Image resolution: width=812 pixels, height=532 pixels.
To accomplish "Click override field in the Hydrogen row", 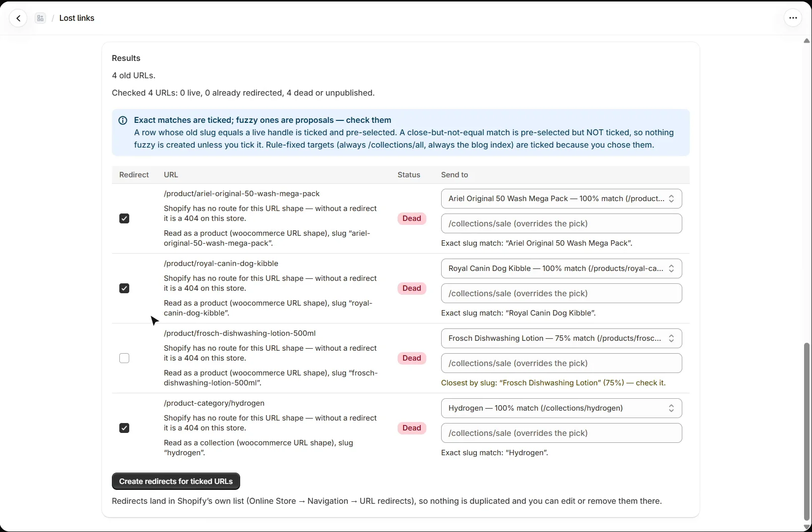I will coord(561,433).
